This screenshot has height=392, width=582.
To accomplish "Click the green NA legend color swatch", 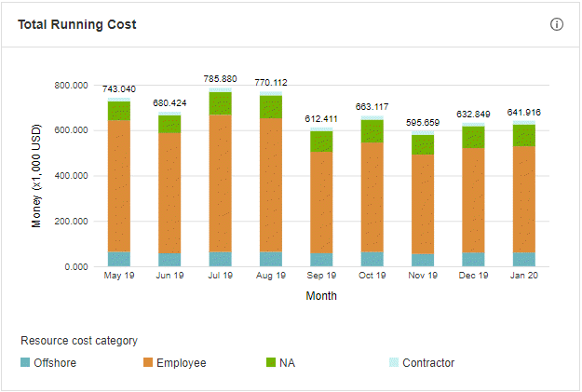I will pyautogui.click(x=271, y=362).
